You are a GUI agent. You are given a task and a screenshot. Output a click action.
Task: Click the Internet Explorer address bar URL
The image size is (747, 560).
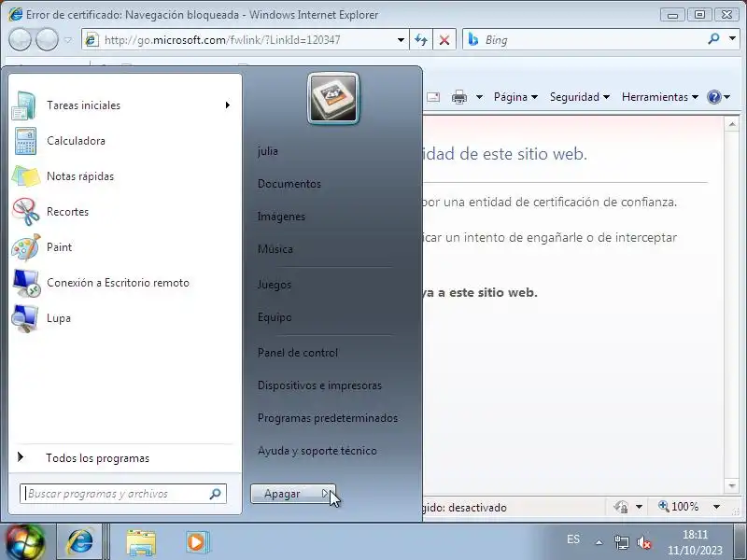(x=222, y=40)
